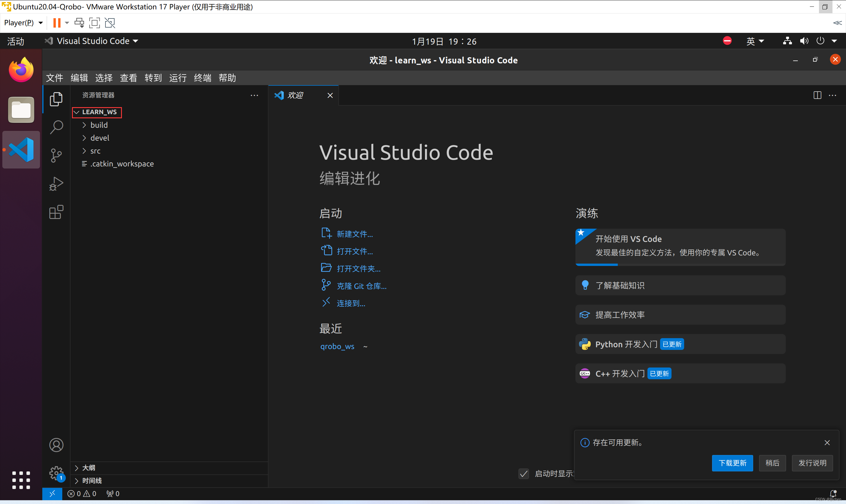This screenshot has width=846, height=504.
Task: Open Firefox browser from dock
Action: pos(21,68)
